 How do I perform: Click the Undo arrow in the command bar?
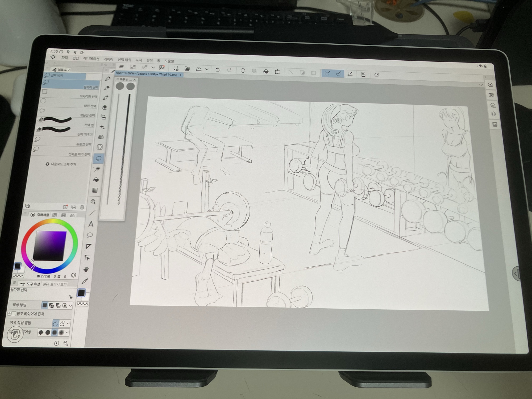click(x=218, y=70)
